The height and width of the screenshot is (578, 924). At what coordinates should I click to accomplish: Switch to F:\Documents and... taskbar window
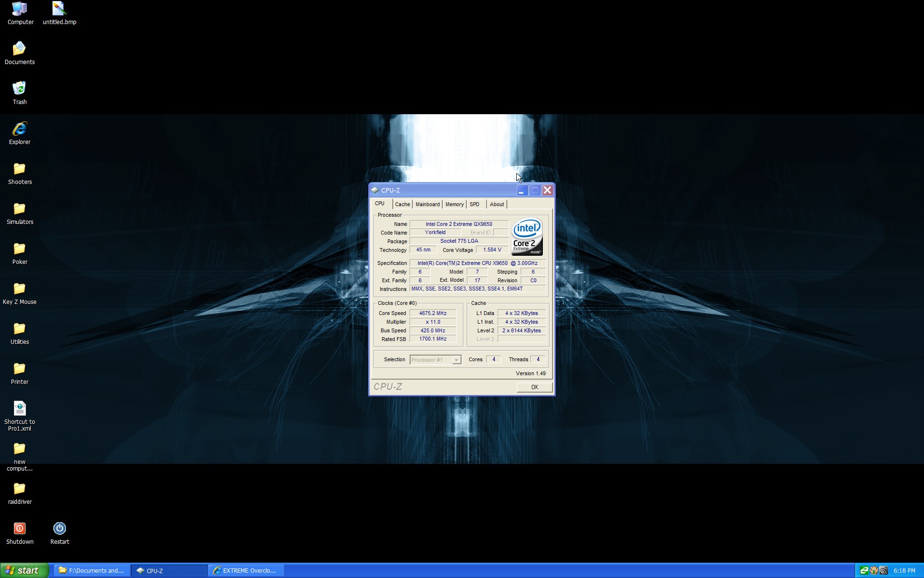tap(91, 571)
